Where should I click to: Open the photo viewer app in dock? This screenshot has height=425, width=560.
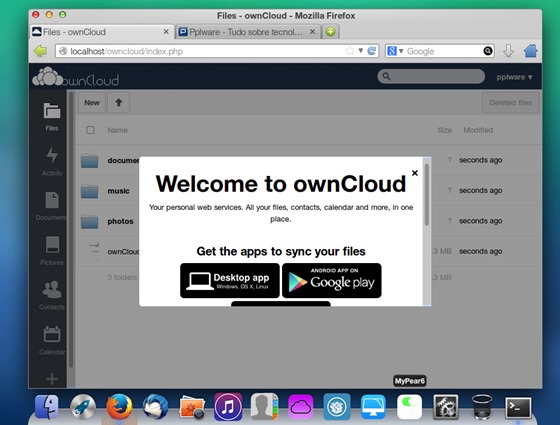pyautogui.click(x=192, y=407)
